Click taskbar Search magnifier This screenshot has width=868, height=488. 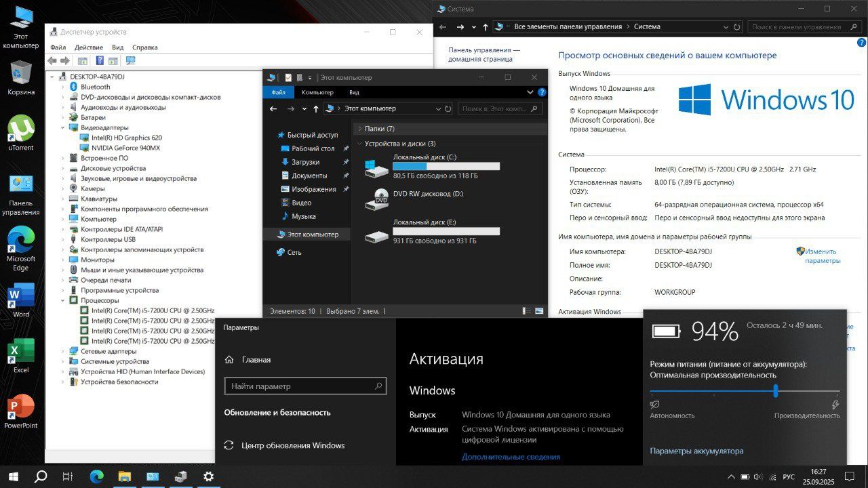[41, 476]
